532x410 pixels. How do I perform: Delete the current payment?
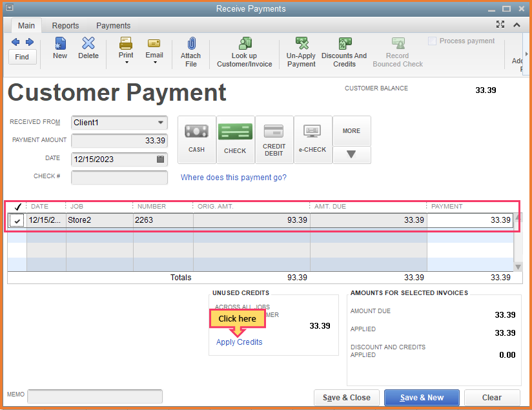click(x=88, y=48)
